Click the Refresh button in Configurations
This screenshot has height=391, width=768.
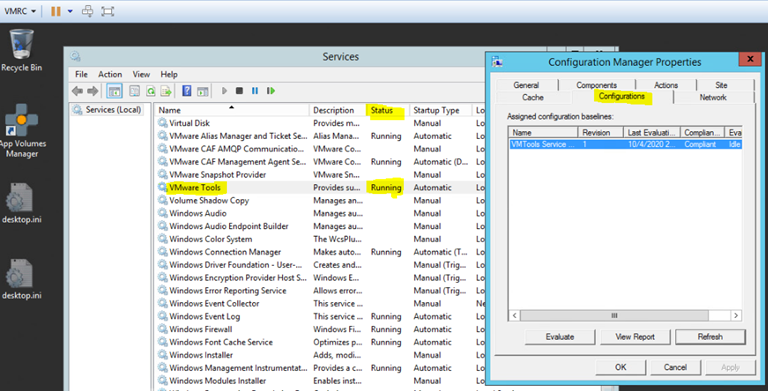pyautogui.click(x=710, y=337)
